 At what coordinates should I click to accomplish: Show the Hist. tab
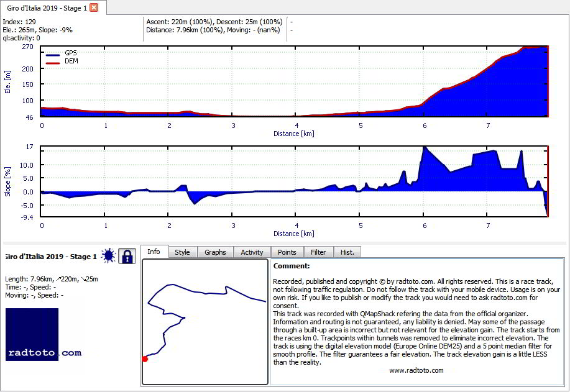347,252
